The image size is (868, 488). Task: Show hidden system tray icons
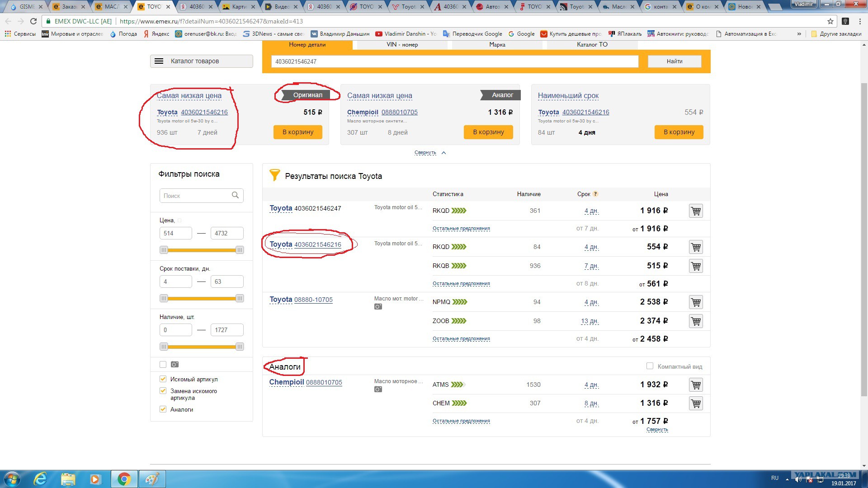787,479
